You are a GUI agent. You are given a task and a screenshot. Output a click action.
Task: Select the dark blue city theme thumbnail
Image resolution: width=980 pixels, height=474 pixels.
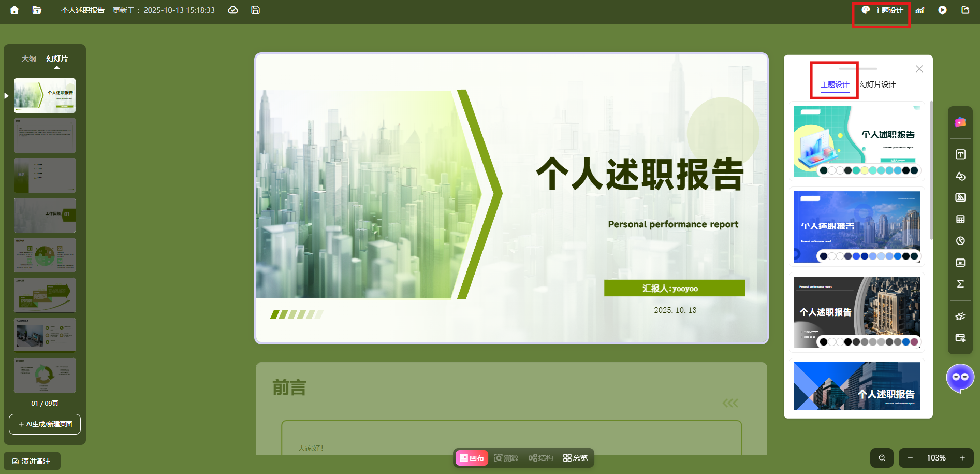[857, 227]
